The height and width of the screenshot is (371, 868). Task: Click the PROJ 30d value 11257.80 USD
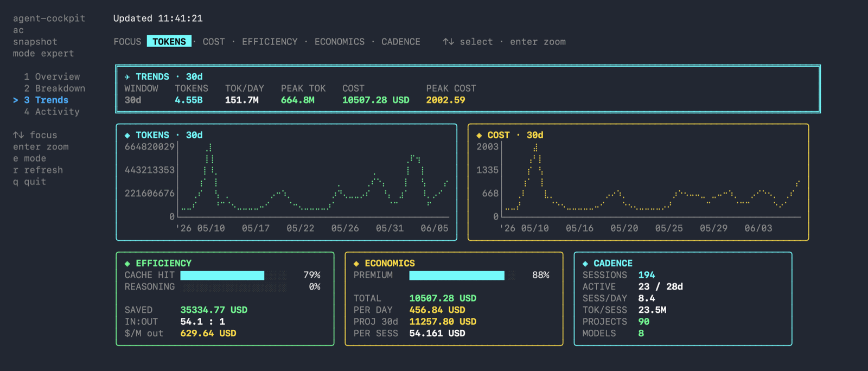pos(443,322)
